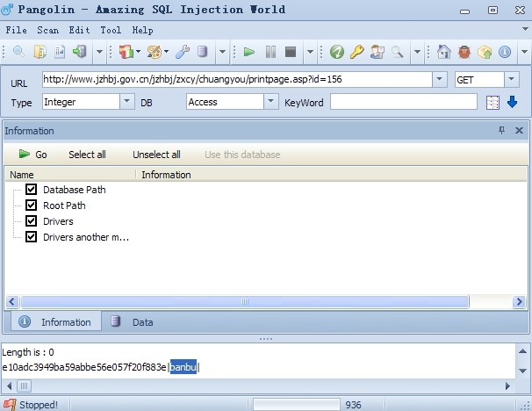The height and width of the screenshot is (411, 532).
Task: Click the blue info about icon
Action: click(505, 52)
